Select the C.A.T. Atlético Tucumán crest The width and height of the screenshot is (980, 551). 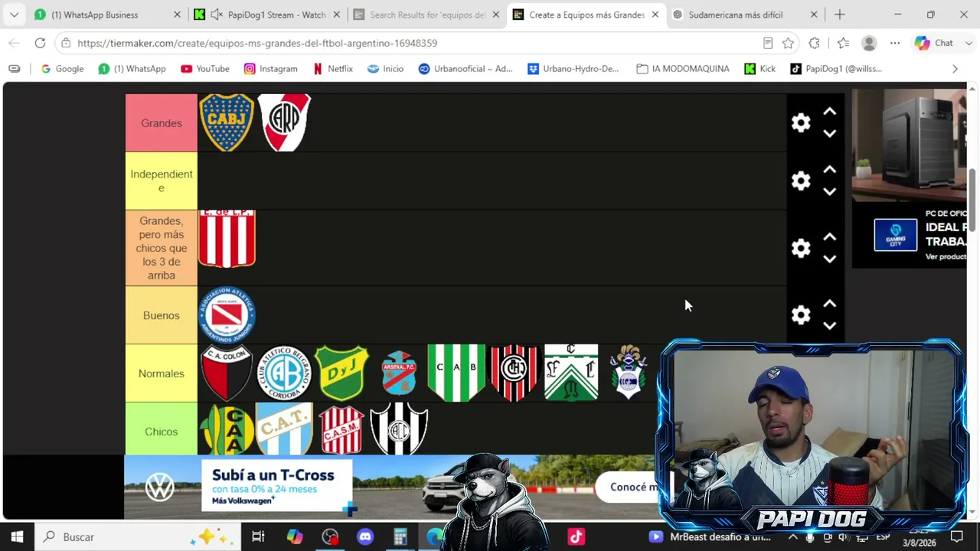click(284, 429)
